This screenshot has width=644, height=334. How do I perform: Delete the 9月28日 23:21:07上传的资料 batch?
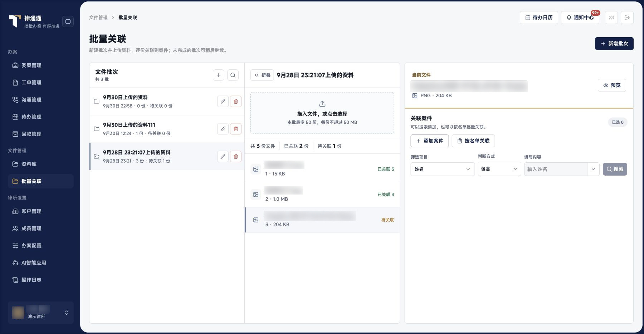[236, 157]
